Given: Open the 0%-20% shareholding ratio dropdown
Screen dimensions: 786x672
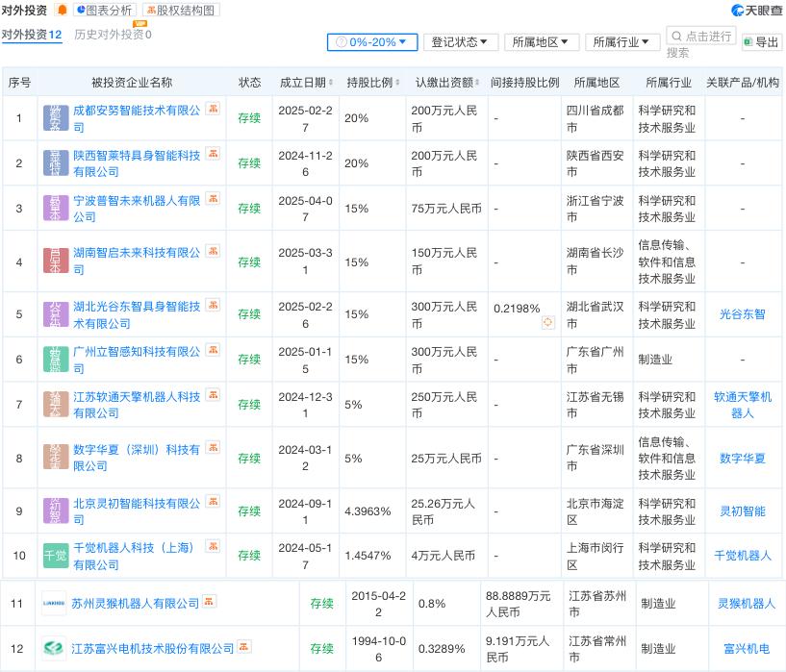Looking at the screenshot, I should (x=371, y=42).
